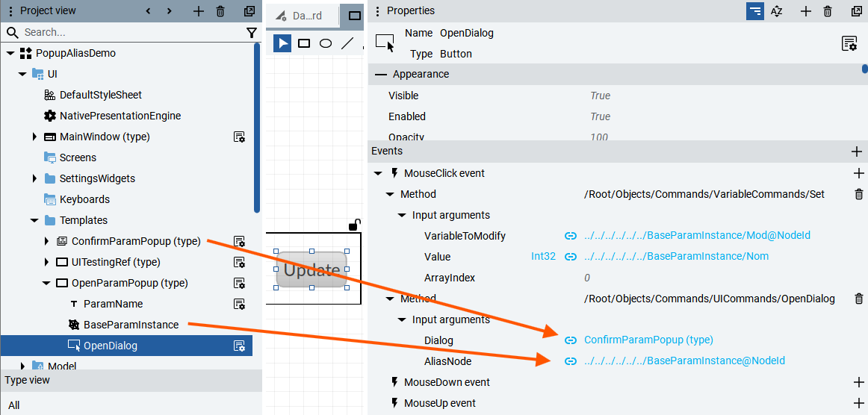Pop out the Properties panel
The width and height of the screenshot is (868, 415).
(856, 11)
